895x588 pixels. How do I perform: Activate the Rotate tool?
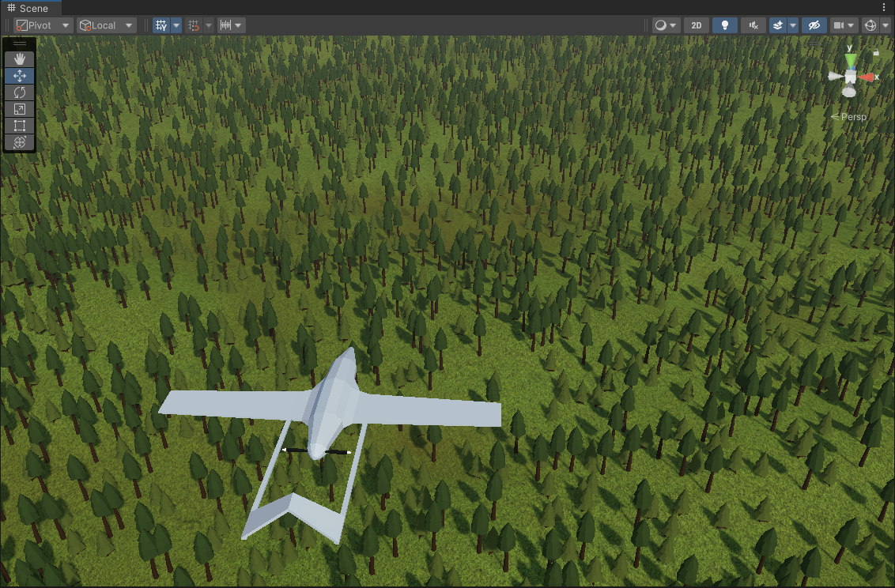(20, 92)
